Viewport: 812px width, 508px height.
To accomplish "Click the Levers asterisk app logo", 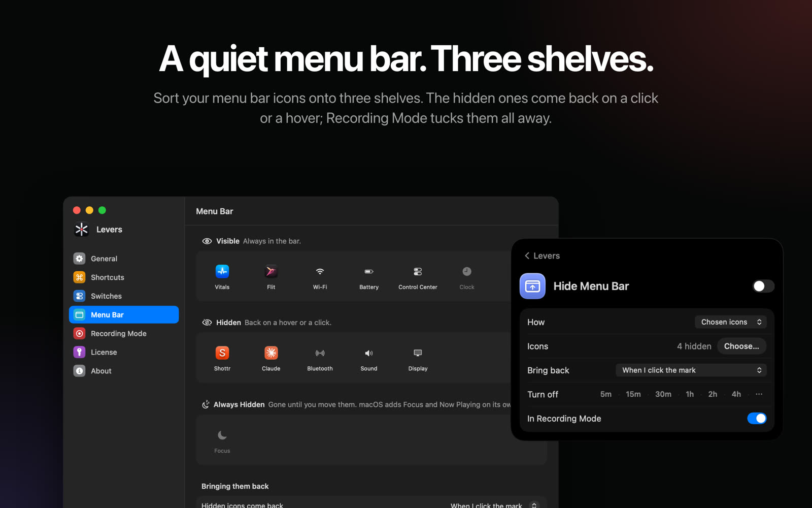I will [x=81, y=230].
